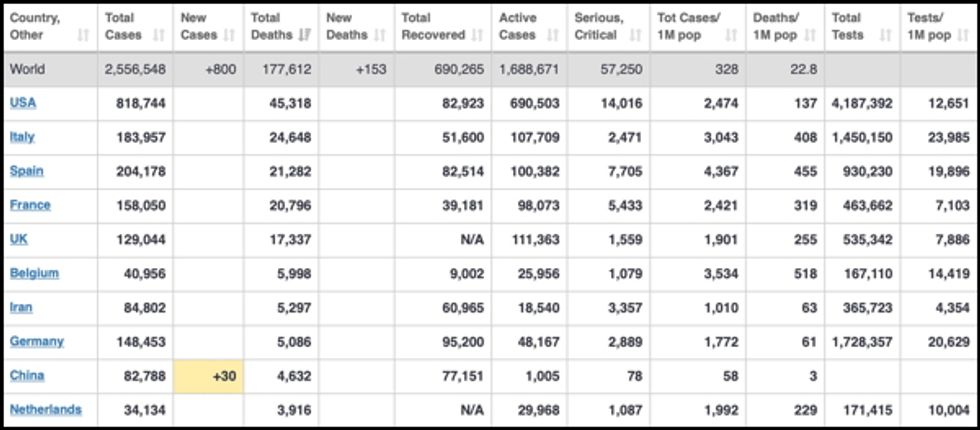Sort Country, Other column arrows
The image size is (980, 430).
[83, 36]
